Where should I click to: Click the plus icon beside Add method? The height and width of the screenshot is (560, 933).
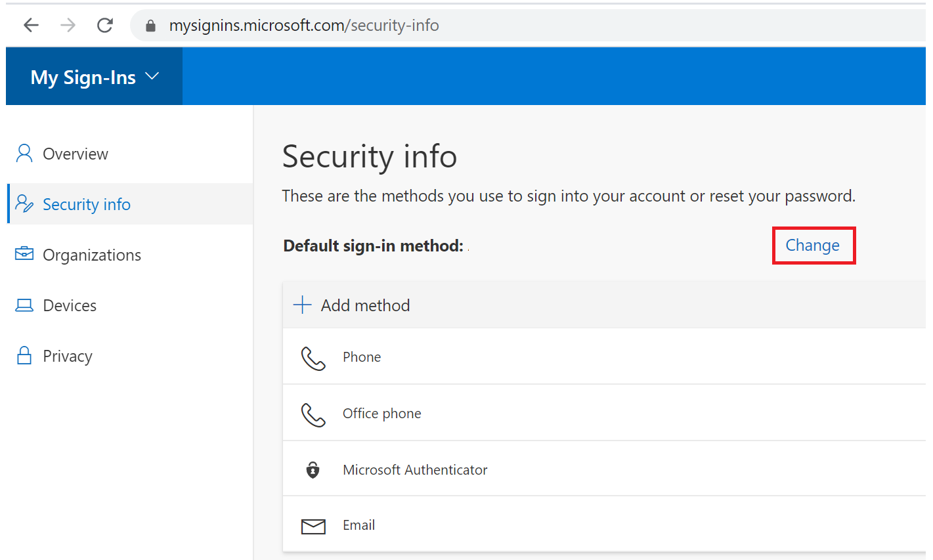(x=302, y=305)
